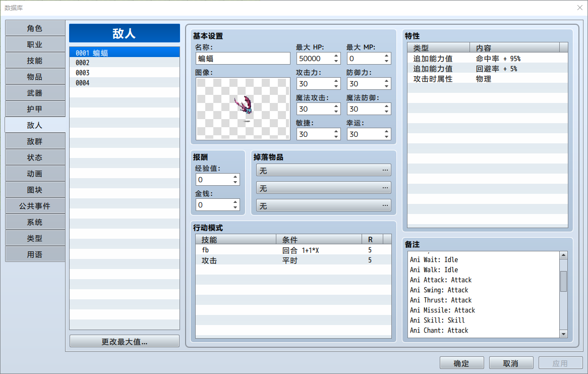Open the 类型 tab
Viewport: 588px width, 374px height.
pyautogui.click(x=35, y=238)
